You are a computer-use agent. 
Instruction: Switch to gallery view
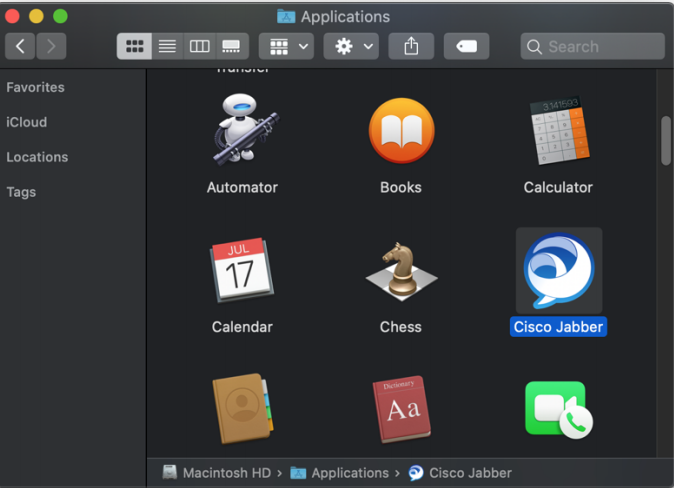pyautogui.click(x=232, y=46)
